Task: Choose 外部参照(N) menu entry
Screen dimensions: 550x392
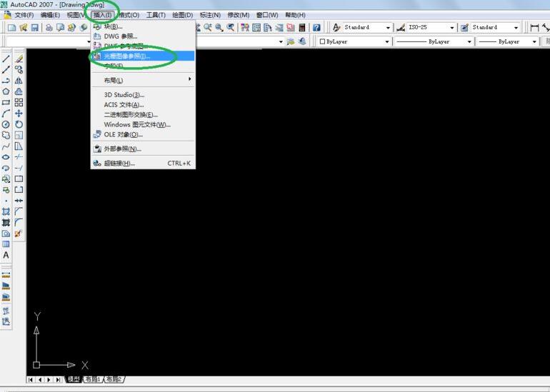Action: coord(143,149)
